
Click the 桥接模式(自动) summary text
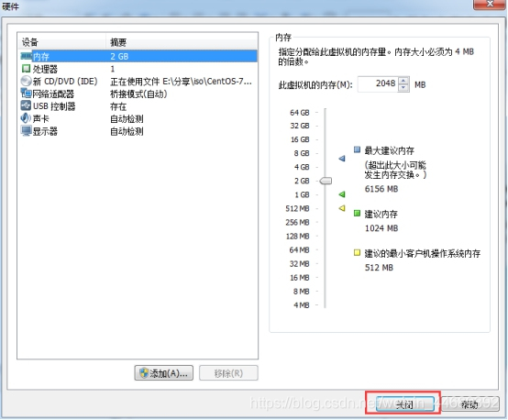coord(138,94)
